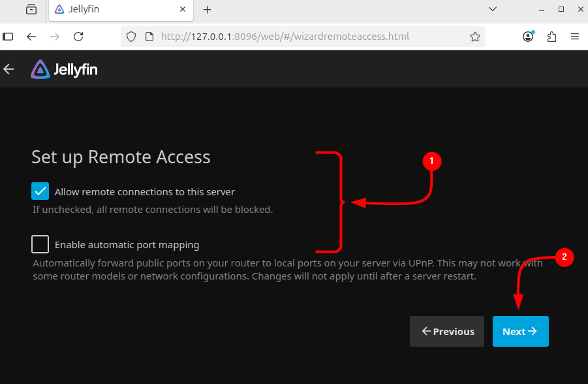The height and width of the screenshot is (384, 588).
Task: Select the Jellyfin browser tab
Action: [x=111, y=10]
